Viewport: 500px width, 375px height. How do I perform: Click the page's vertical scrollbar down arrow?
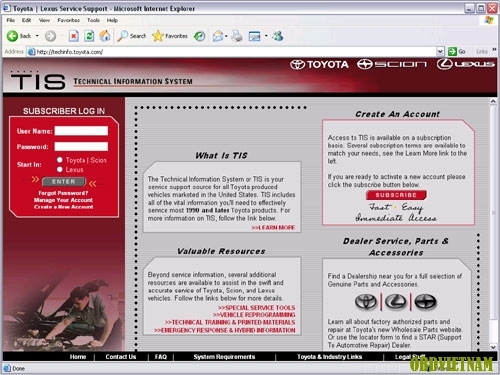click(493, 347)
